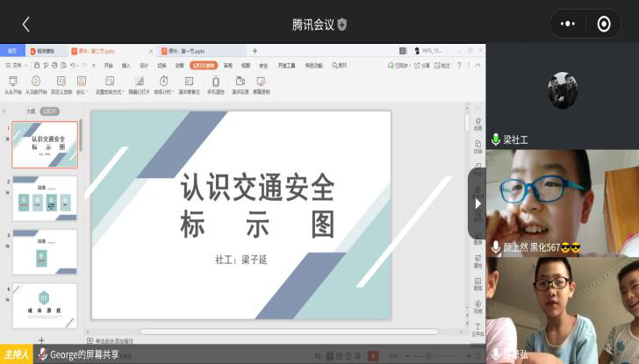The height and width of the screenshot is (364, 639).
Task: Click the 隐藏幻灯片 hide slide icon
Action: (139, 82)
